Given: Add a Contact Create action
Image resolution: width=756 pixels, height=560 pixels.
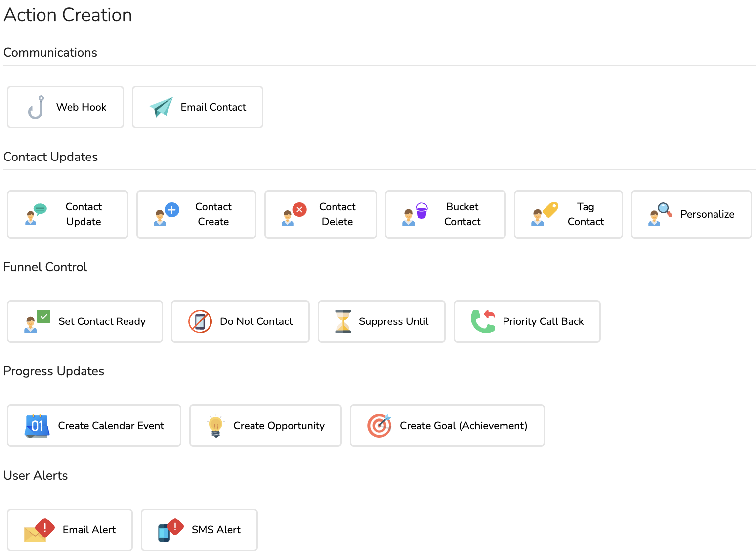Looking at the screenshot, I should pyautogui.click(x=196, y=214).
